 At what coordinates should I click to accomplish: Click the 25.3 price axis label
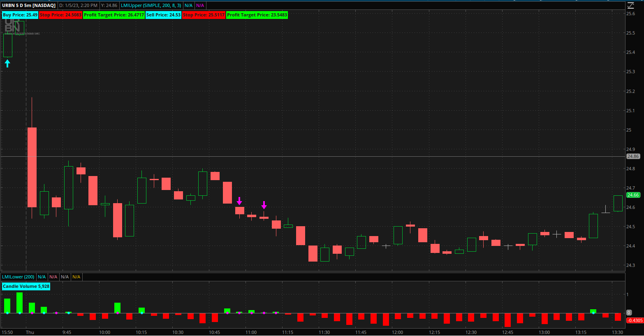point(630,72)
